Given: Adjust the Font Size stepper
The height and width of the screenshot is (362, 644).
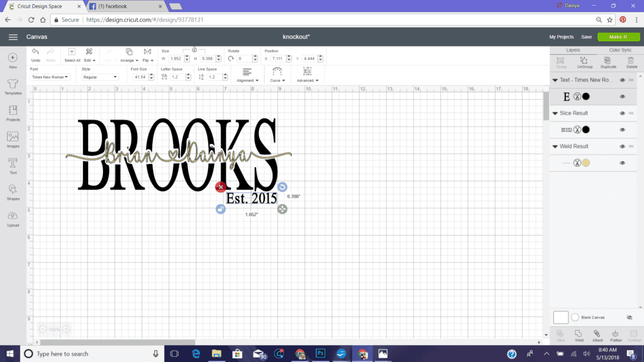Looking at the screenshot, I should point(152,77).
